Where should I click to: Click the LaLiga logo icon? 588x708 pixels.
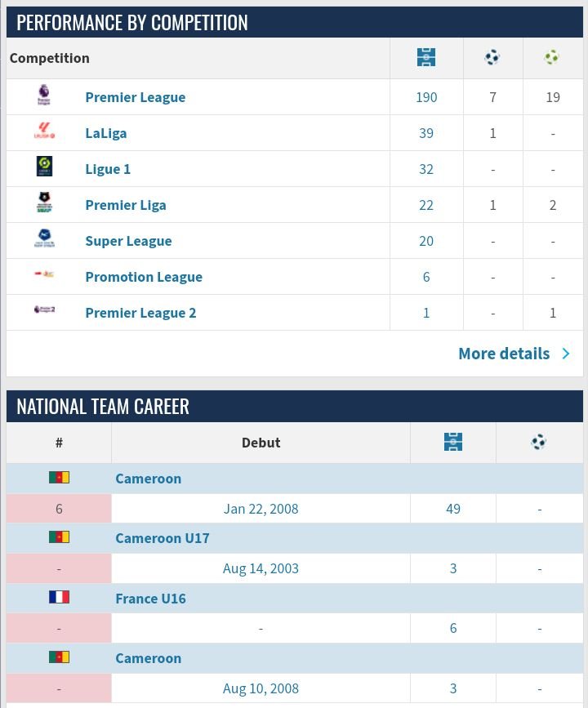44,132
